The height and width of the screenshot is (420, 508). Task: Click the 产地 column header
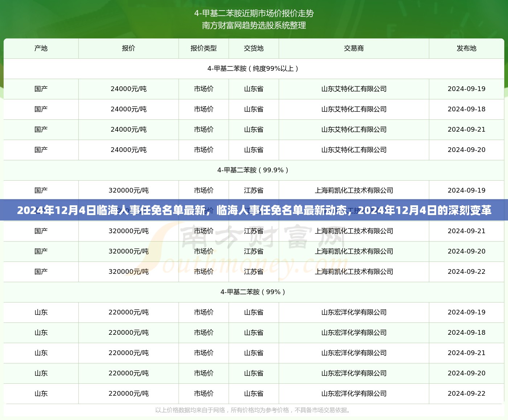[x=41, y=48]
